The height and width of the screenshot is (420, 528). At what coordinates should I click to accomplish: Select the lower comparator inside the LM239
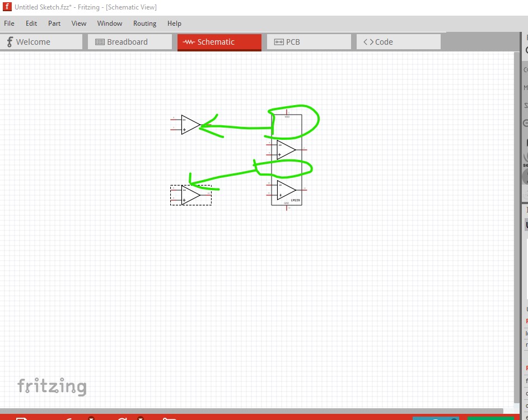click(x=286, y=190)
